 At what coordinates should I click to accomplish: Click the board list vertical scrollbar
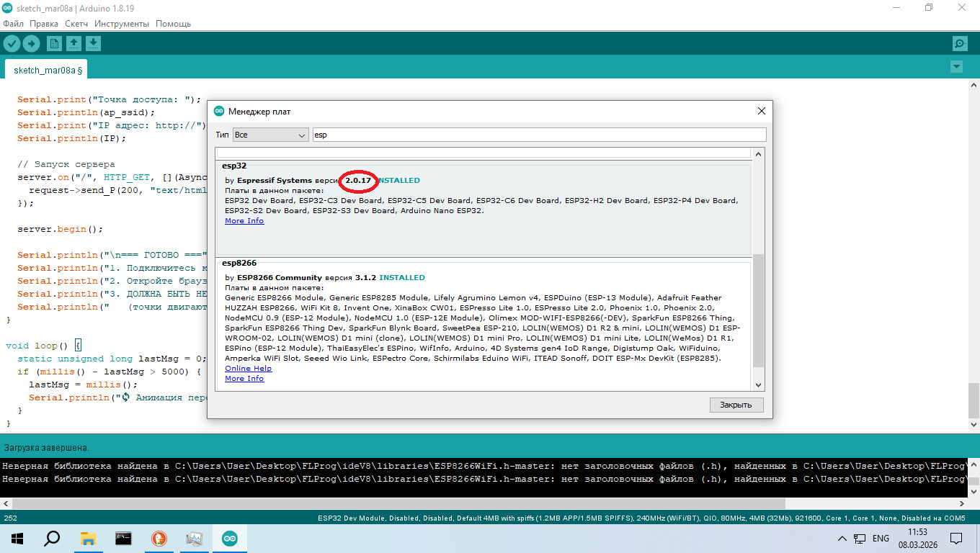tap(757, 310)
